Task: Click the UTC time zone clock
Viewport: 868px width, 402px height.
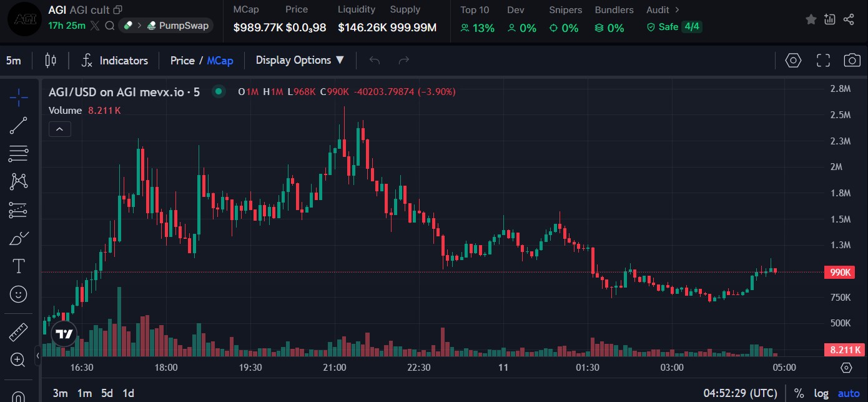Action: tap(740, 393)
